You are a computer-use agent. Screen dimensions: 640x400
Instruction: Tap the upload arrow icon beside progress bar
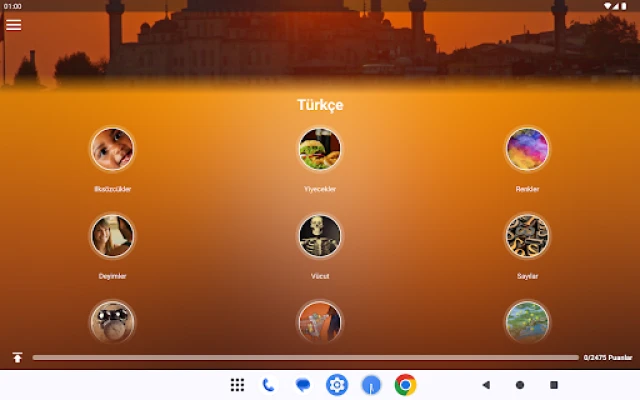pyautogui.click(x=17, y=357)
